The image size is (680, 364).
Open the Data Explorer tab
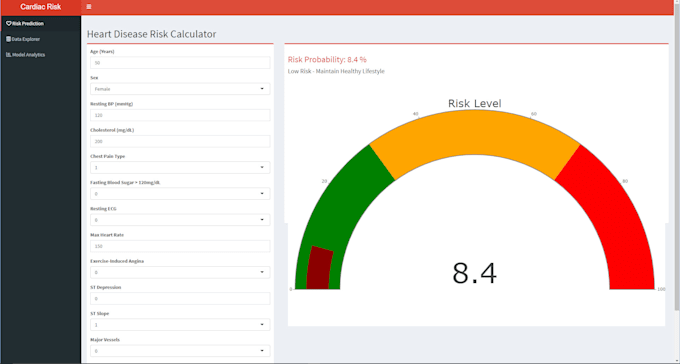tap(41, 39)
